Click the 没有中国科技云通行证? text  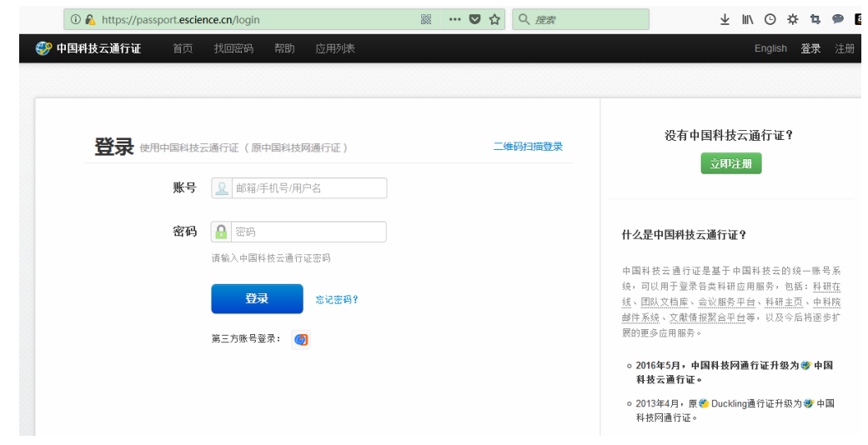(729, 135)
